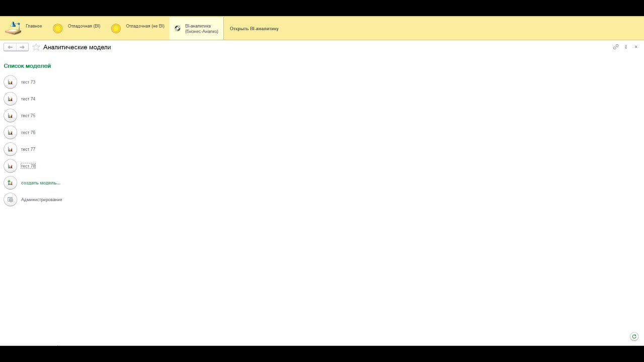Viewport: 644px width, 362px height.
Task: Open model тест 74
Action: 28,99
